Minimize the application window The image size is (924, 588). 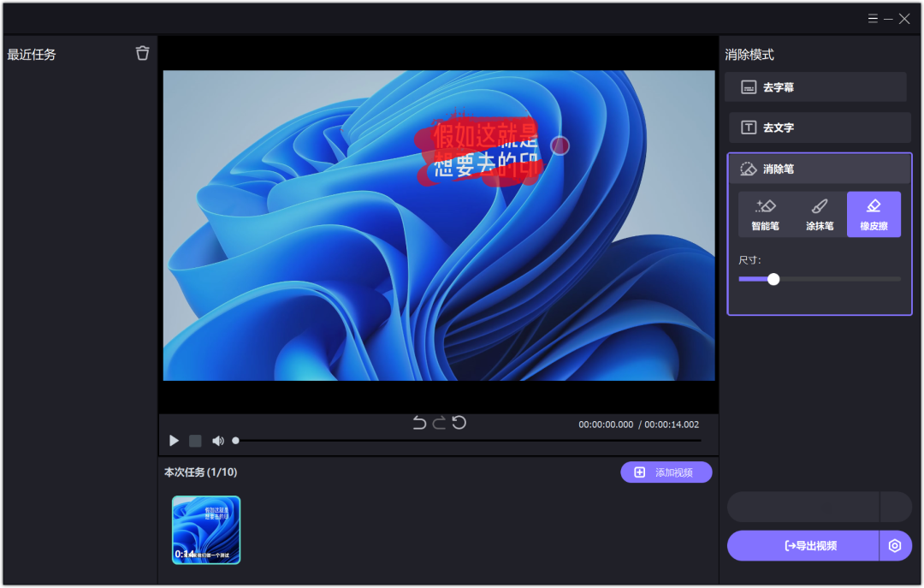(888, 19)
